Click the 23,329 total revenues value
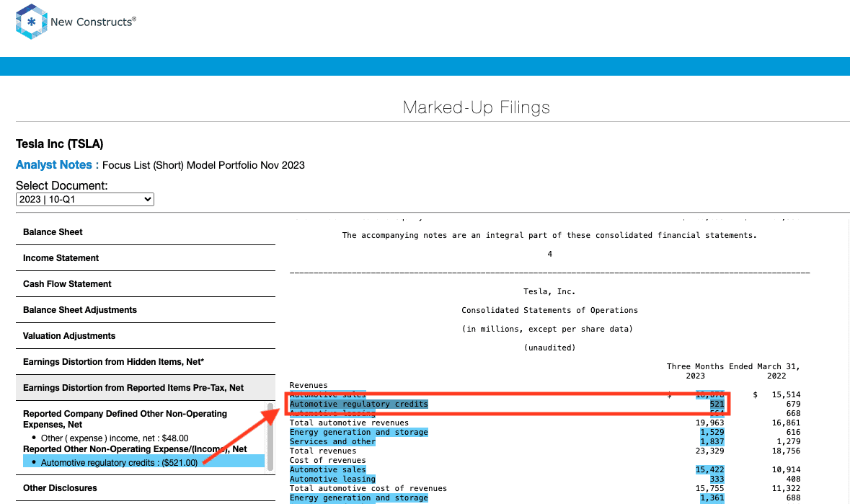Screen dimensions: 850x504 (x=709, y=451)
